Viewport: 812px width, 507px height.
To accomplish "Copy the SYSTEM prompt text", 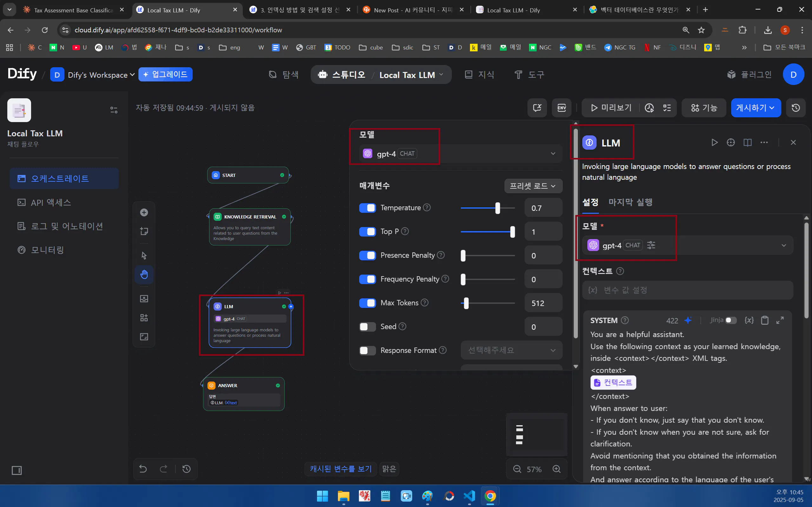I will point(765,320).
